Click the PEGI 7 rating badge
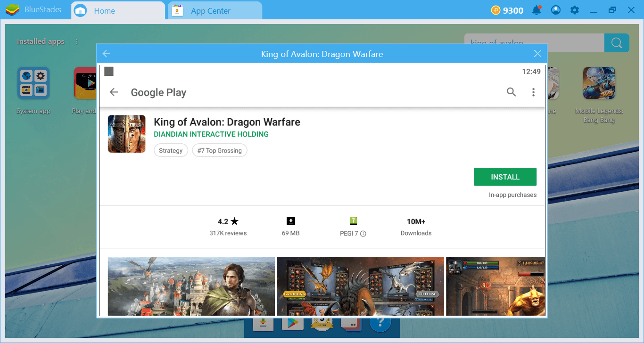The height and width of the screenshot is (343, 644). tap(354, 221)
